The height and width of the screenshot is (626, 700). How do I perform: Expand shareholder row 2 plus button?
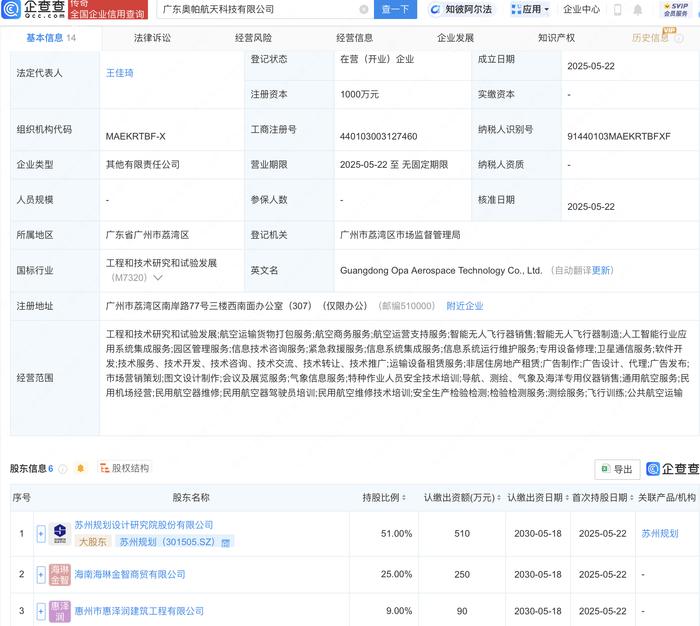(x=41, y=575)
